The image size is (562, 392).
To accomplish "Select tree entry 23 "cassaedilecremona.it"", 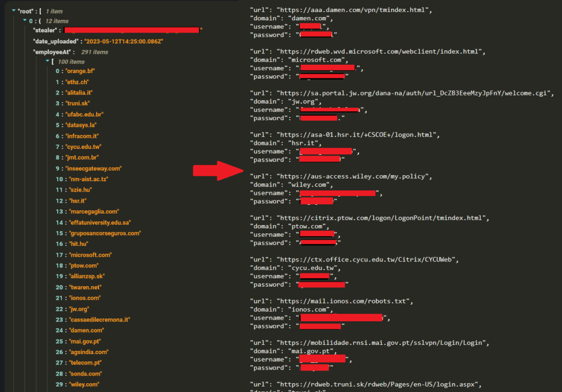I will point(93,320).
